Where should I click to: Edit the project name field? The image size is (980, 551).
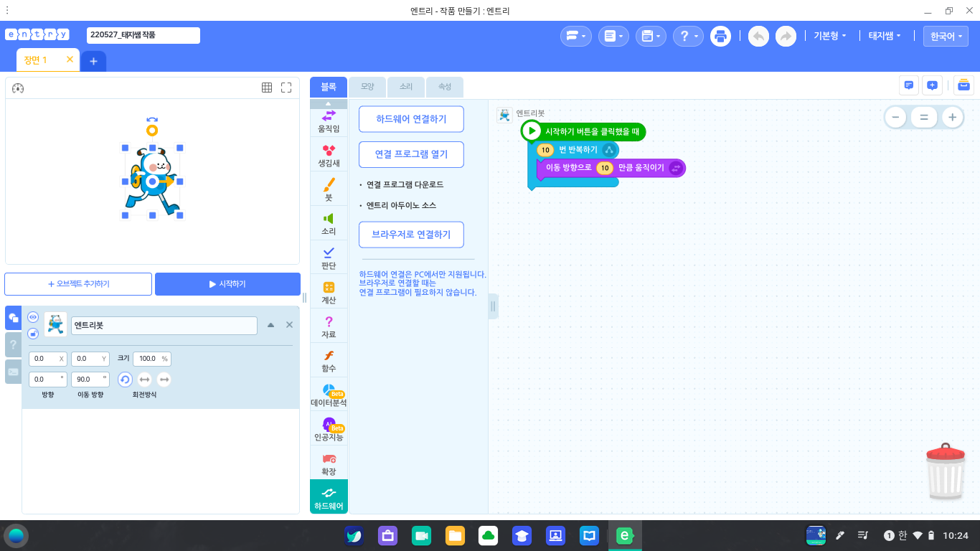click(x=143, y=35)
